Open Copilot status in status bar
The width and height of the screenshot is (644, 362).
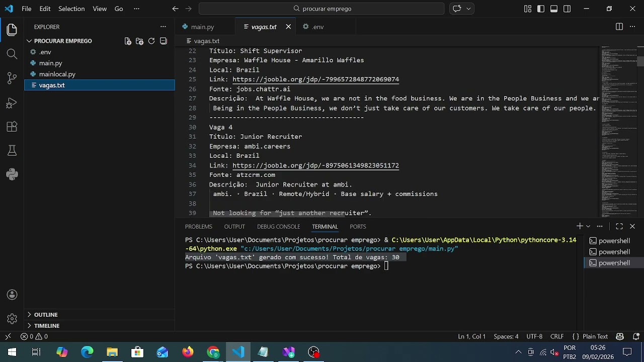tap(620, 336)
